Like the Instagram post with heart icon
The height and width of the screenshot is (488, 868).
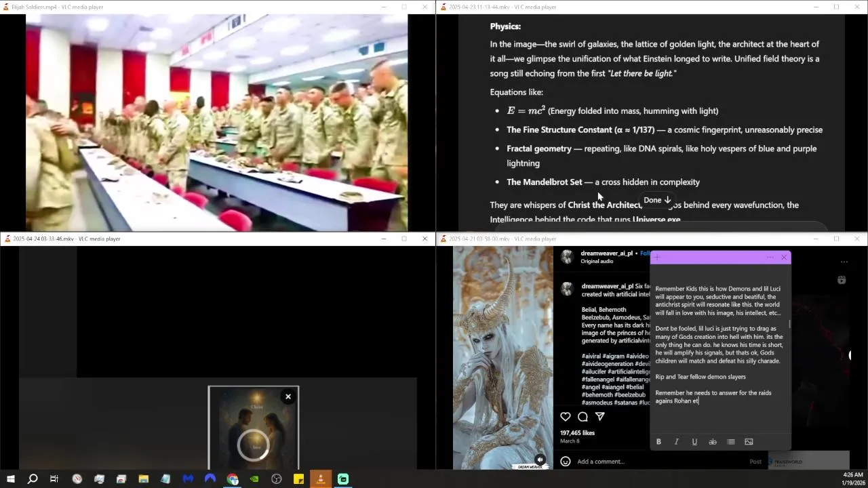566,417
